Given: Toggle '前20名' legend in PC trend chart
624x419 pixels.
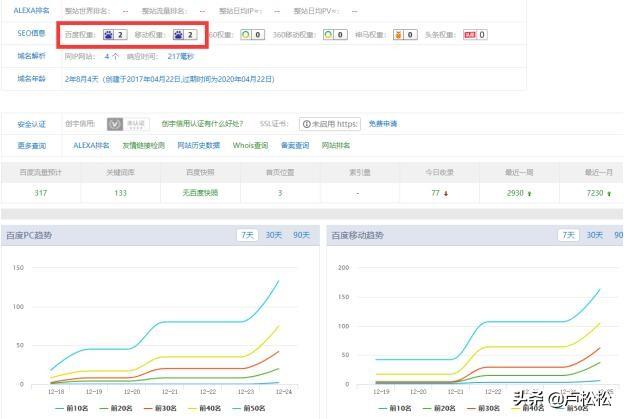Looking at the screenshot, I should (x=116, y=408).
